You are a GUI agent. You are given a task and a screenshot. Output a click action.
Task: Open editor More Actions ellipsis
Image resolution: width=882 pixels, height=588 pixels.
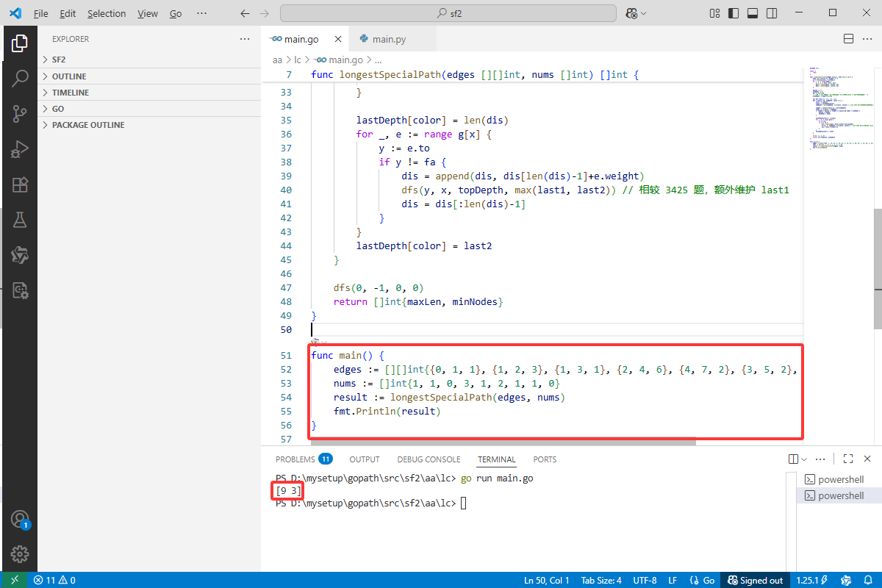pyautogui.click(x=867, y=39)
